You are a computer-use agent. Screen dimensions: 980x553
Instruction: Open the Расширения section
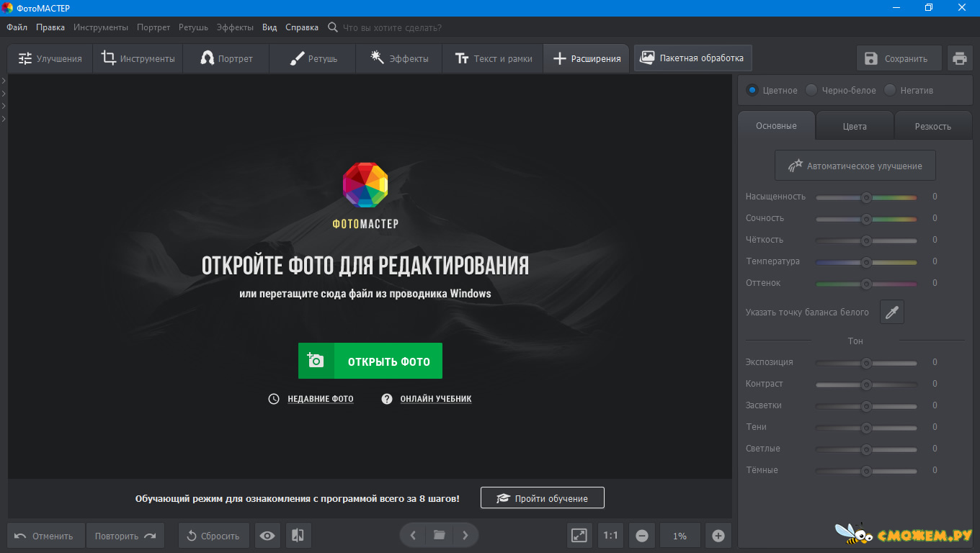click(587, 58)
